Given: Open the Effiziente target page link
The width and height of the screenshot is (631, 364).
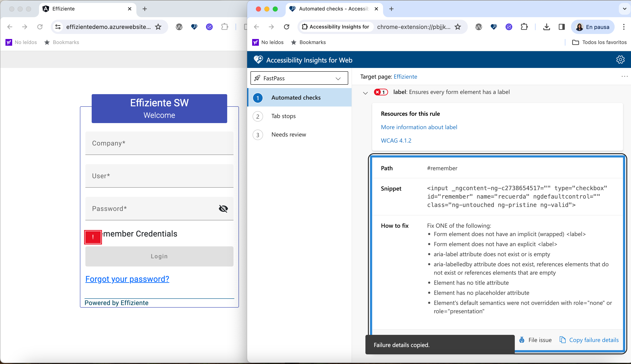Looking at the screenshot, I should tap(405, 77).
